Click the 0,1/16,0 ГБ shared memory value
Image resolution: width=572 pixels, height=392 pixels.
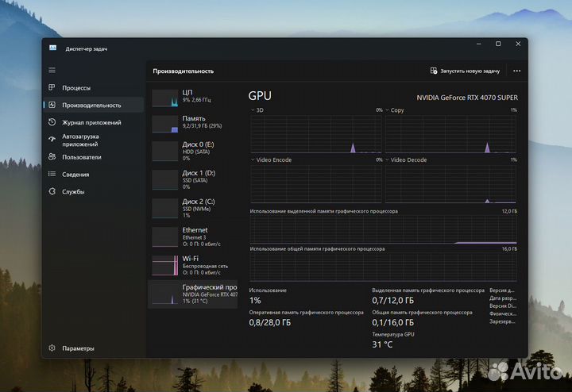(x=393, y=323)
